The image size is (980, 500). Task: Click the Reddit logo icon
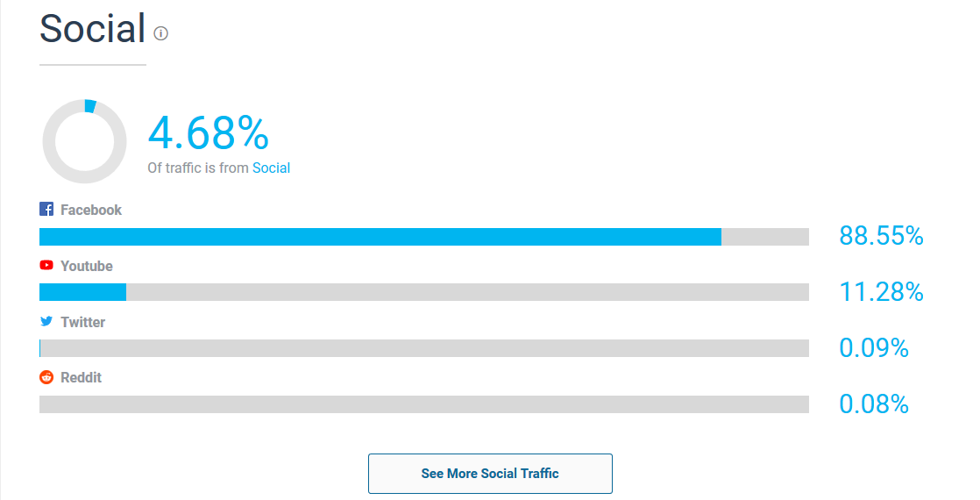[46, 377]
